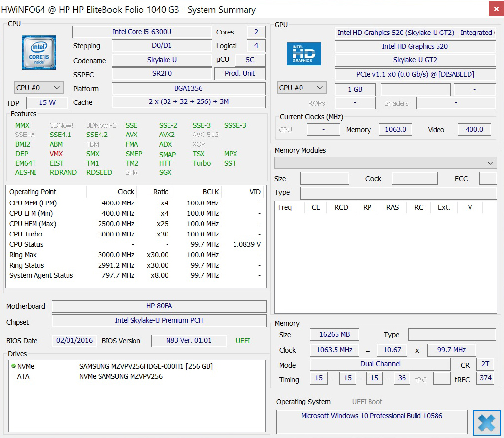Screen dimensions: 504x438
Task: Click the AVX2 feature flag
Action: (x=167, y=135)
